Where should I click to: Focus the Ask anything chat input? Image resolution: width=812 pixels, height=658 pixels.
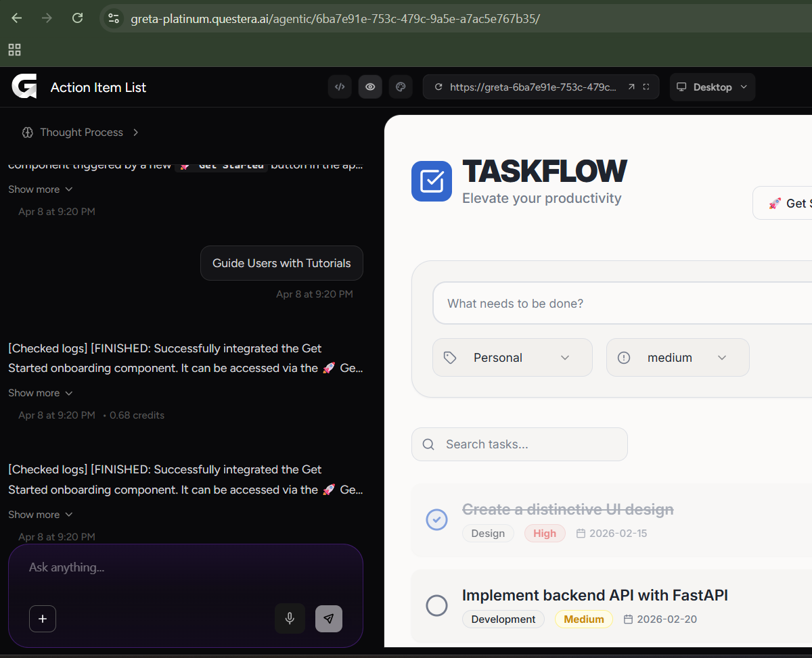[185, 567]
